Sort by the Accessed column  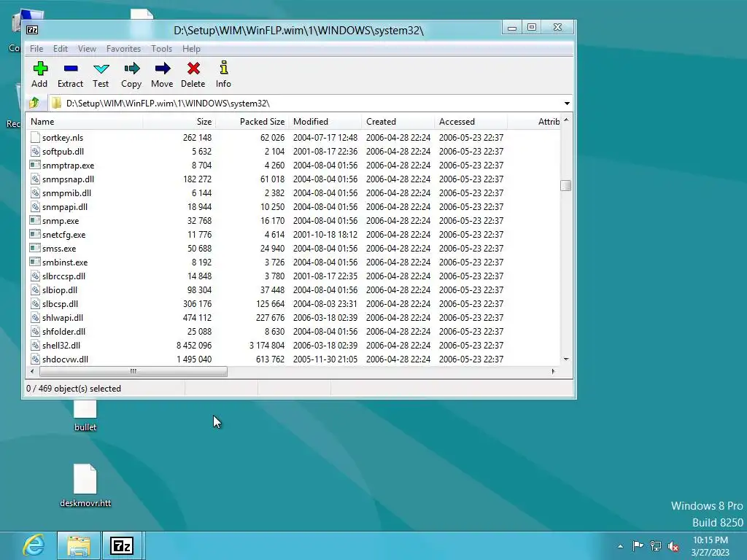[x=471, y=122]
